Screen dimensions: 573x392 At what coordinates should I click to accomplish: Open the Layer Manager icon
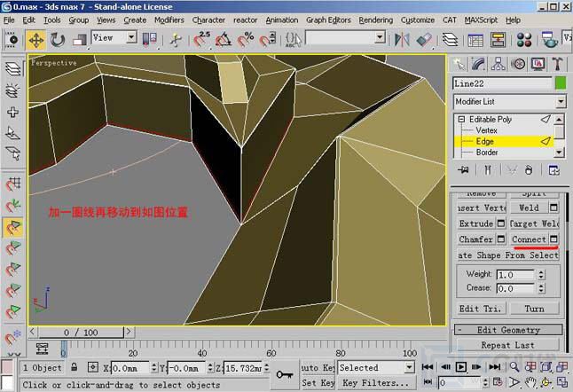tap(451, 40)
